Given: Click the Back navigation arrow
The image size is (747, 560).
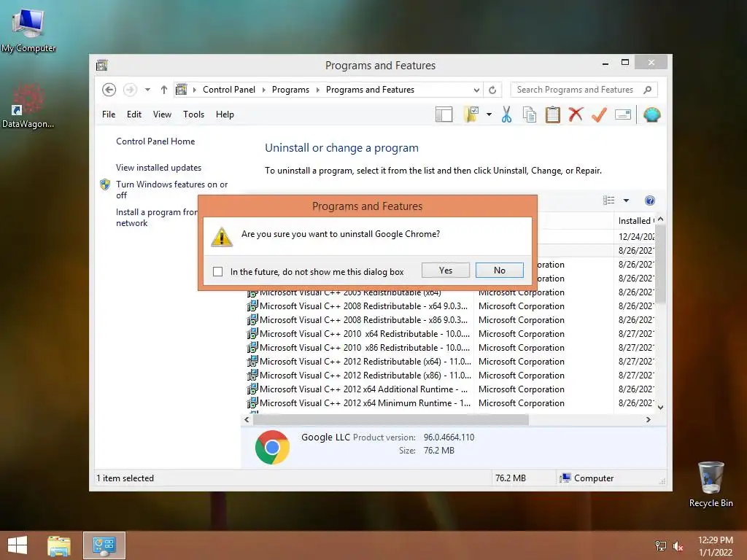Looking at the screenshot, I should pyautogui.click(x=109, y=90).
